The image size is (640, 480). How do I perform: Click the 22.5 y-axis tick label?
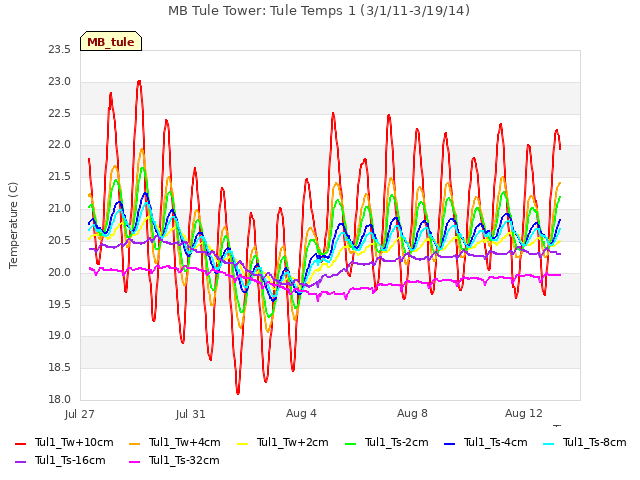pyautogui.click(x=60, y=113)
